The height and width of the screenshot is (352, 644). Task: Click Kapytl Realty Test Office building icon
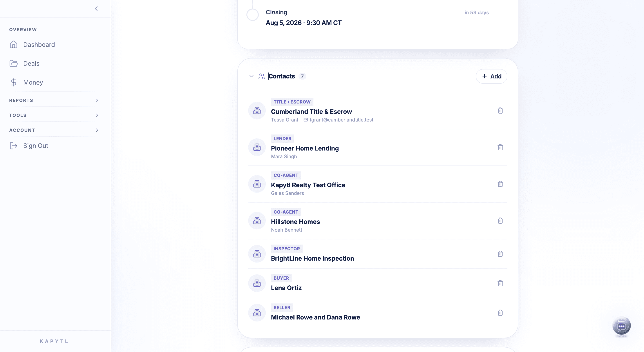pos(257,184)
